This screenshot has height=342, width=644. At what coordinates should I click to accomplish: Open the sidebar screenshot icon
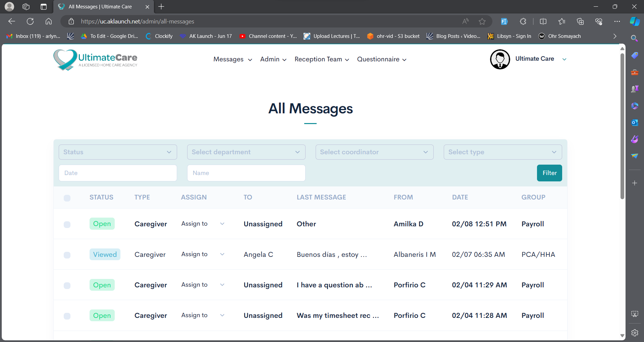pyautogui.click(x=635, y=314)
